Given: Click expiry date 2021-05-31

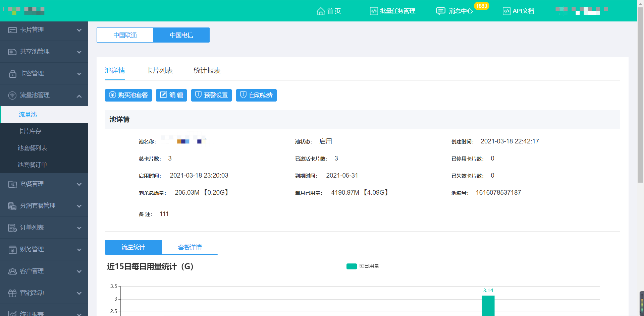Looking at the screenshot, I should click(342, 176).
